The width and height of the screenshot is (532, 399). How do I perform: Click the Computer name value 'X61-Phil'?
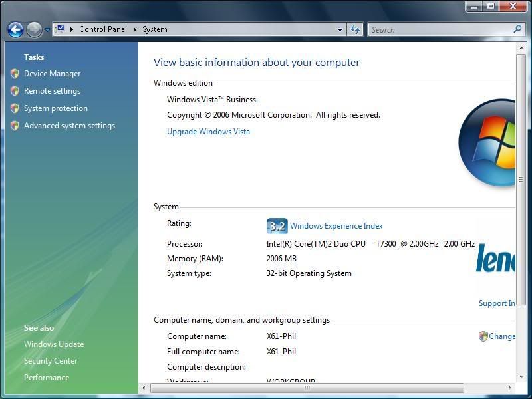281,336
